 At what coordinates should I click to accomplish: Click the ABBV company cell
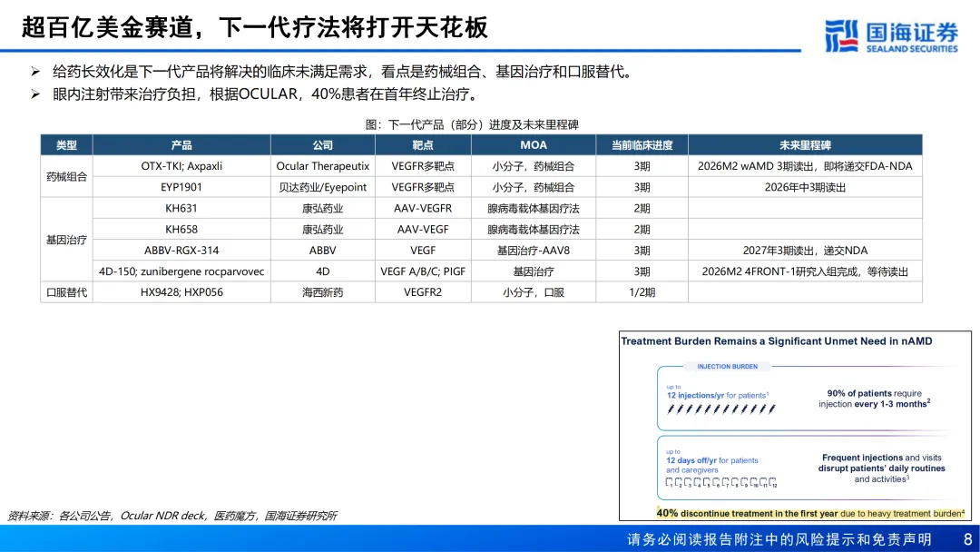[x=323, y=250]
